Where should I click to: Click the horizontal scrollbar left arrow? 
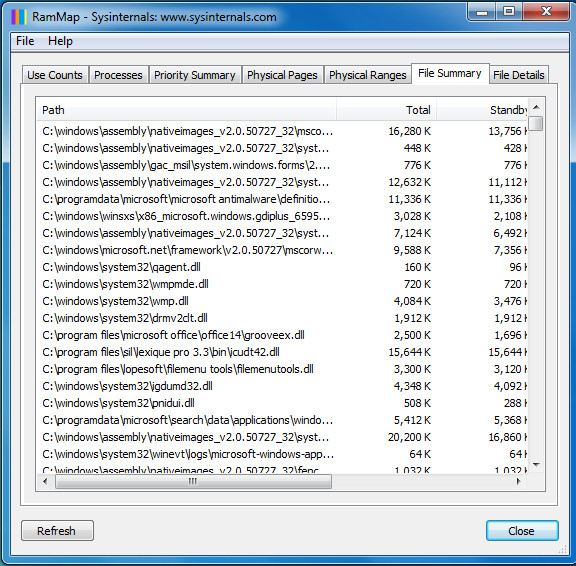coord(45,481)
